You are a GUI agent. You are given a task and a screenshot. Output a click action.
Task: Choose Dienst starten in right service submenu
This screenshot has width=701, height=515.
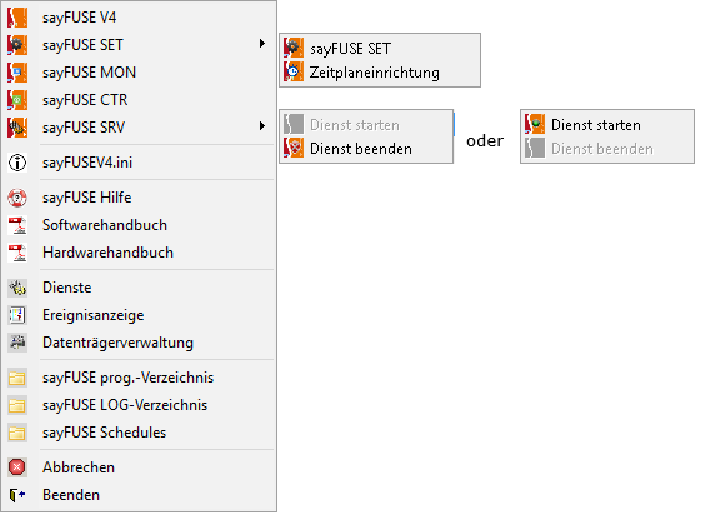point(595,125)
